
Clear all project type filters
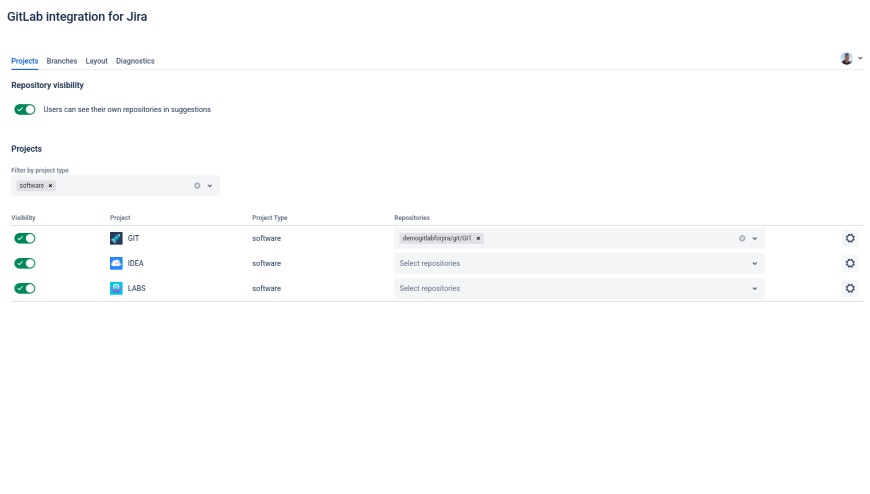(x=197, y=185)
